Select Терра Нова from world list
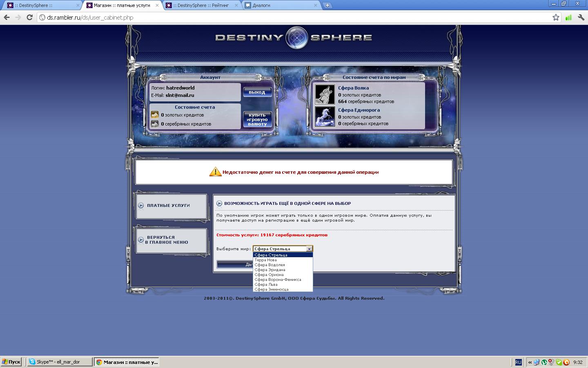The image size is (588, 368). (265, 260)
